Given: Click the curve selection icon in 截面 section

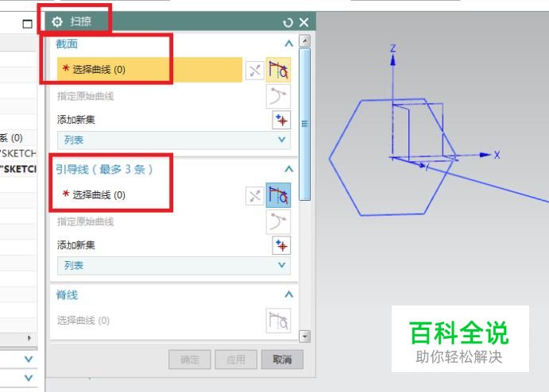Looking at the screenshot, I should coord(278,70).
